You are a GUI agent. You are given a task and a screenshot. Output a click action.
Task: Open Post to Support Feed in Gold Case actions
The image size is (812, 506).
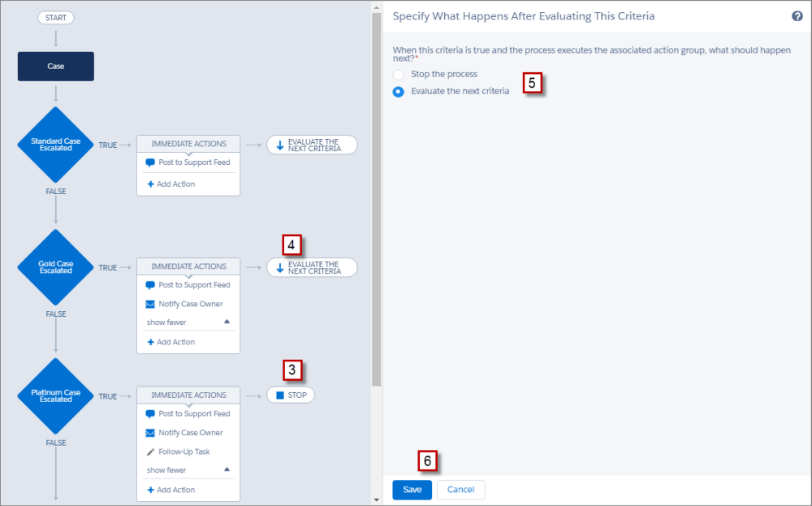pos(194,285)
